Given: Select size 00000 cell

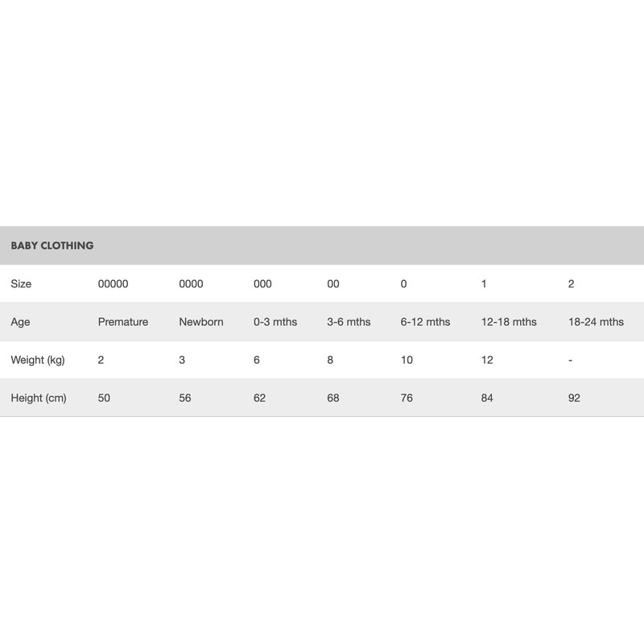Looking at the screenshot, I should 113,284.
